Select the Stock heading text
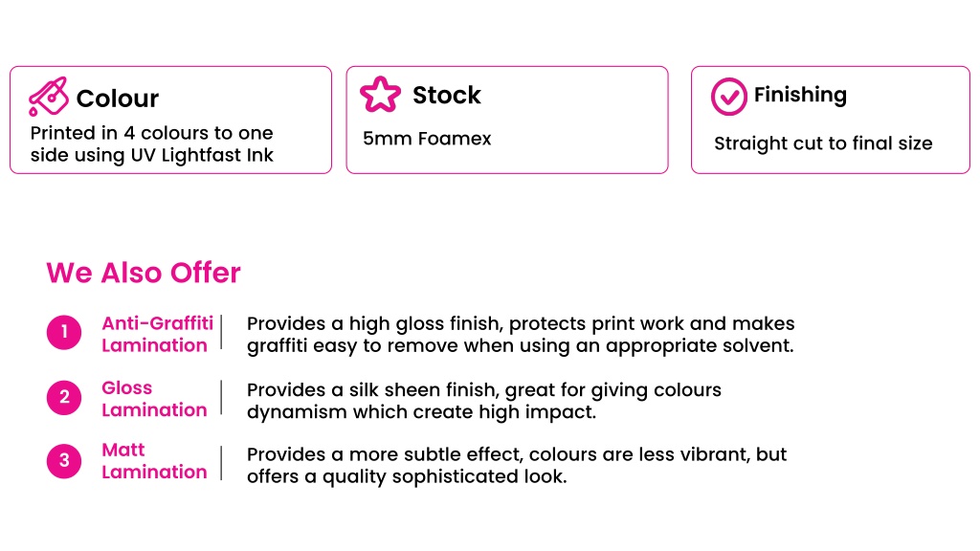This screenshot has height=551, width=980. coord(446,95)
